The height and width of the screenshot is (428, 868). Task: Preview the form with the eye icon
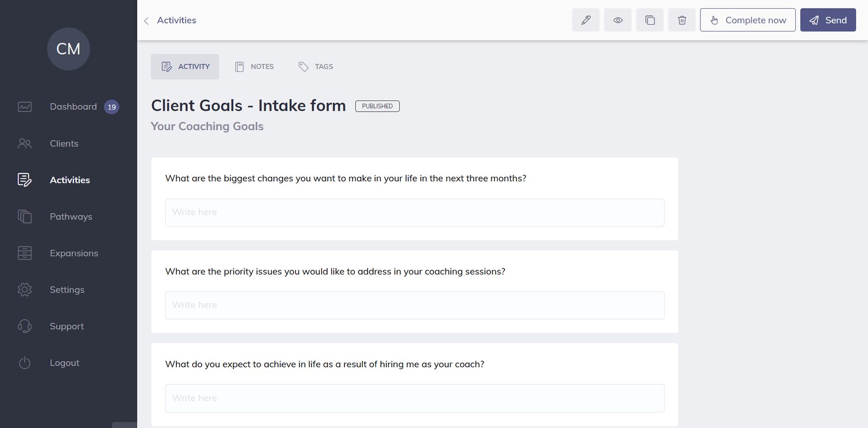click(617, 20)
